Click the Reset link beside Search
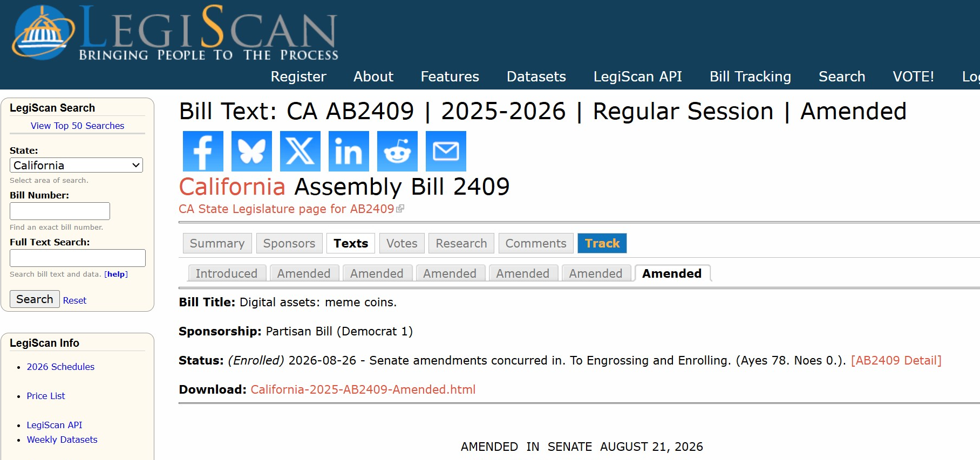The height and width of the screenshot is (460, 980). (x=74, y=300)
